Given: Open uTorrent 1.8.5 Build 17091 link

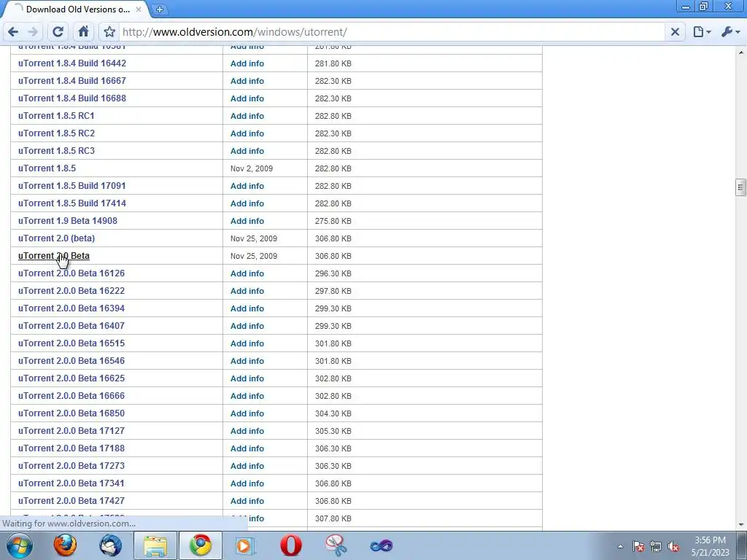Looking at the screenshot, I should [72, 186].
